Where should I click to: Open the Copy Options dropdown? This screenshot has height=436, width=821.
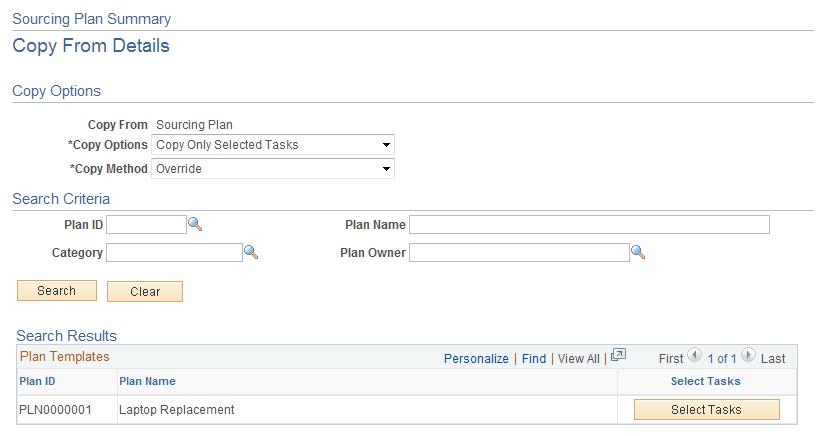[x=273, y=145]
